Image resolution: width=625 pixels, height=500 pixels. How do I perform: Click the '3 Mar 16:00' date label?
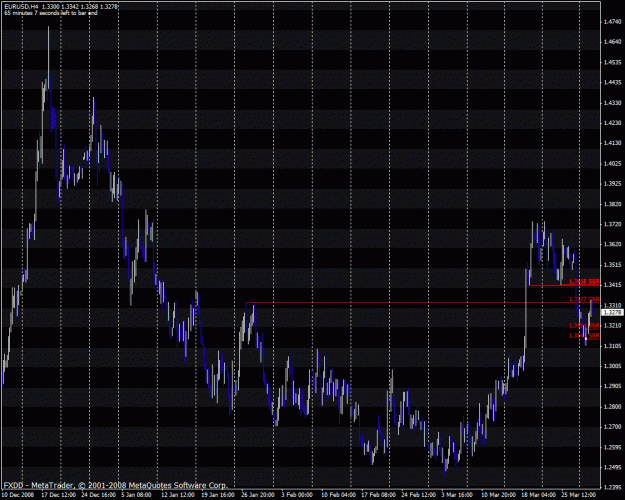coord(456,495)
